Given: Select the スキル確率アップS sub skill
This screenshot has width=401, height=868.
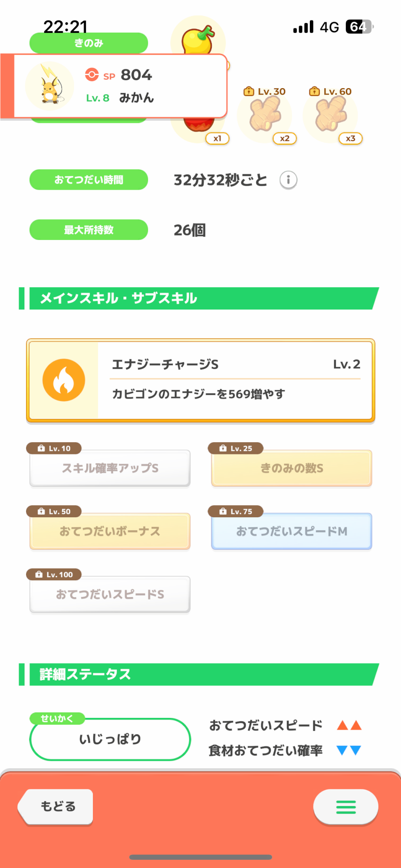Looking at the screenshot, I should coord(110,468).
